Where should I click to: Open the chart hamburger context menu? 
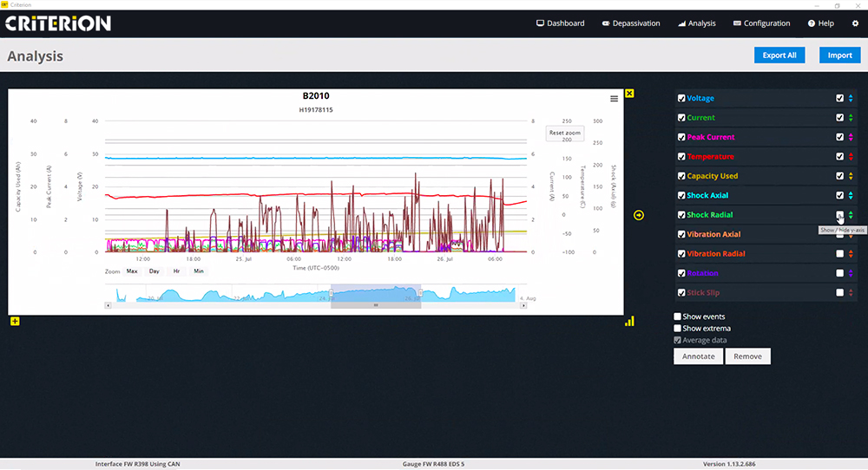click(615, 99)
